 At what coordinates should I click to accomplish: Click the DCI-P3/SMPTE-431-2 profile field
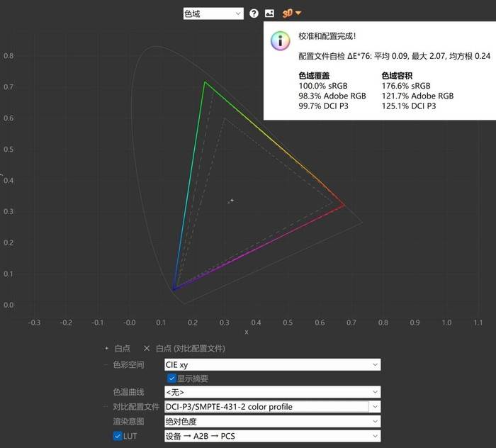266,407
